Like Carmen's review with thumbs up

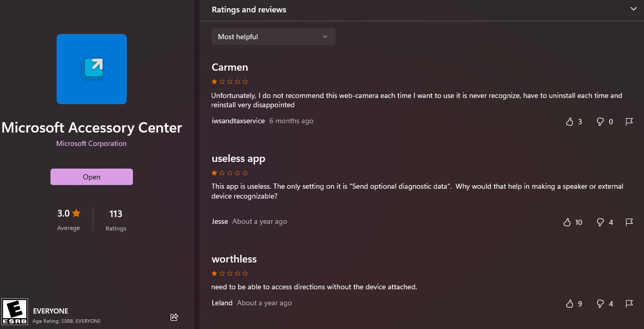pyautogui.click(x=569, y=122)
